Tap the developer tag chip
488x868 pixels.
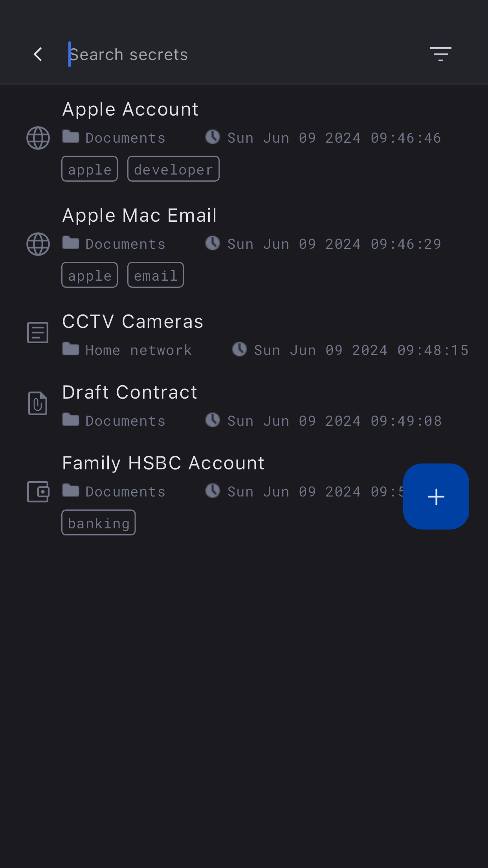pos(173,169)
